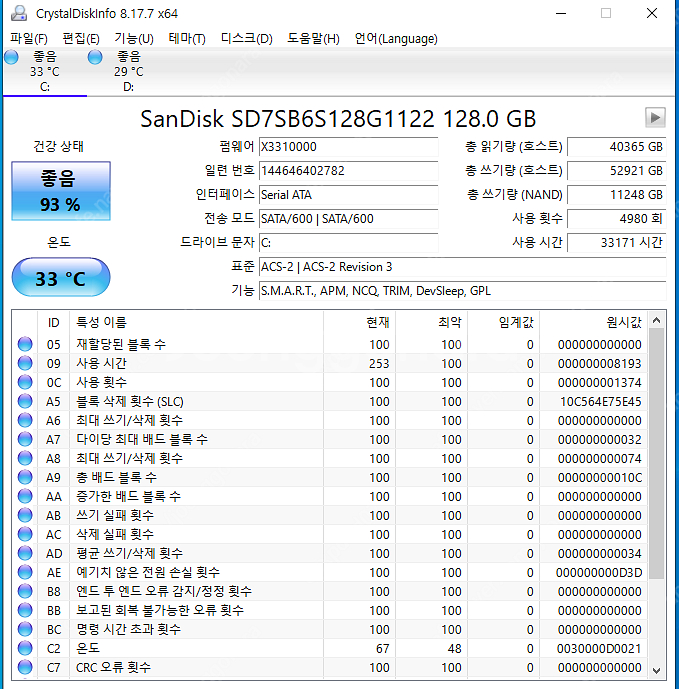Click the status icon for attribute BC

[x=25, y=629]
